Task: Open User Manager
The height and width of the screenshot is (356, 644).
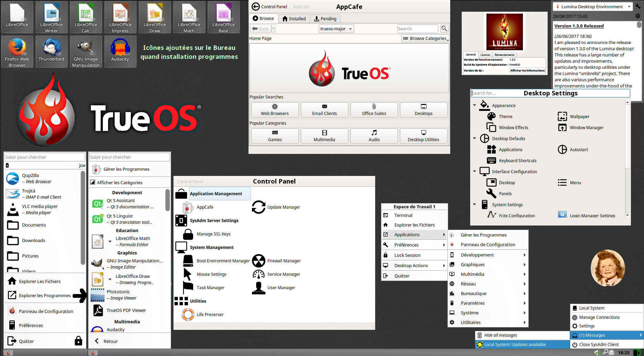Action: [x=274, y=288]
